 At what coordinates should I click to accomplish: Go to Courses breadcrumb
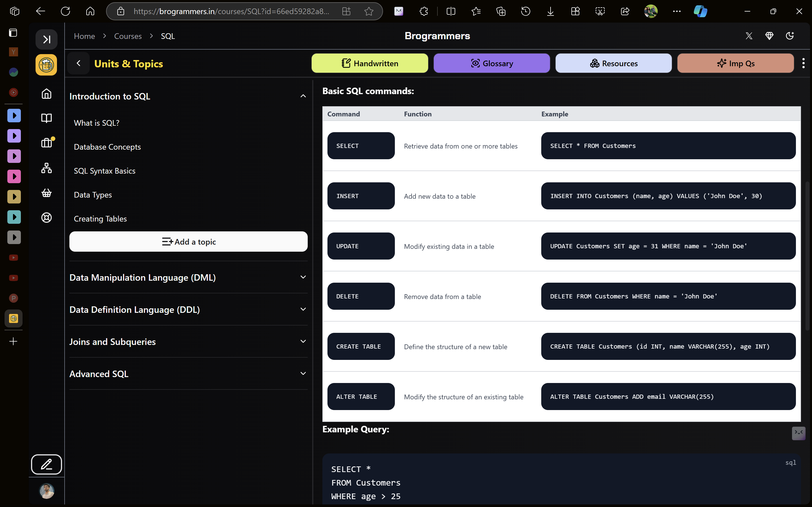point(128,36)
